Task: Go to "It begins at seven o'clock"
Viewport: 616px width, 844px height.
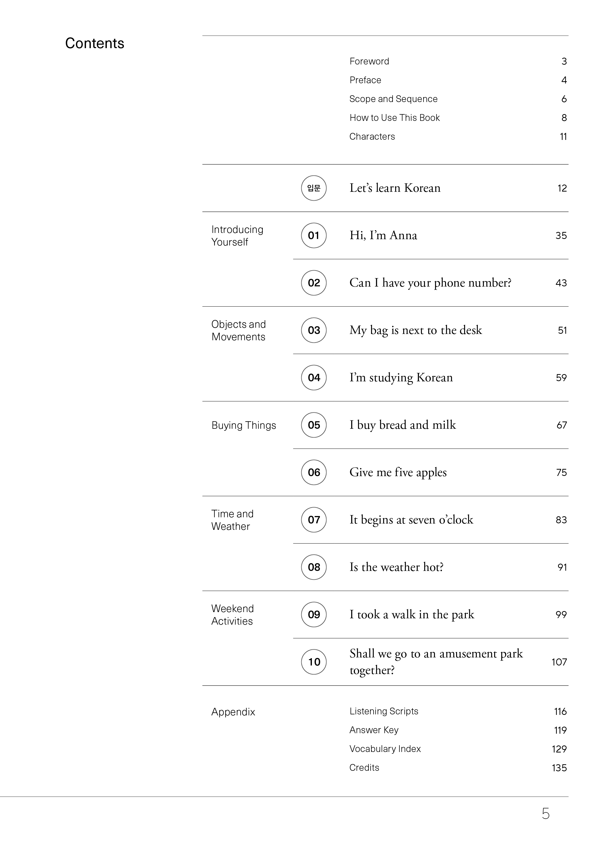Action: pos(411,520)
